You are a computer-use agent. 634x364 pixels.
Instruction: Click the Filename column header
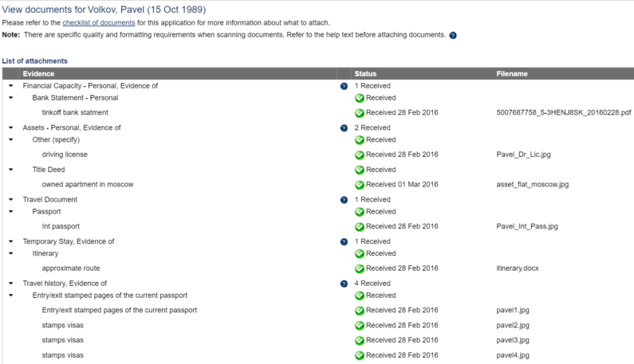512,73
